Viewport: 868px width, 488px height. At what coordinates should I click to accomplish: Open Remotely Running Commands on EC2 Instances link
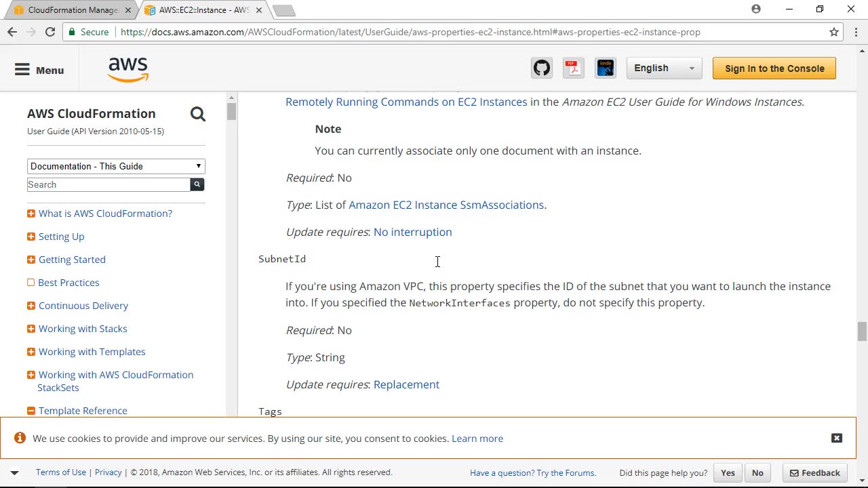pyautogui.click(x=406, y=102)
